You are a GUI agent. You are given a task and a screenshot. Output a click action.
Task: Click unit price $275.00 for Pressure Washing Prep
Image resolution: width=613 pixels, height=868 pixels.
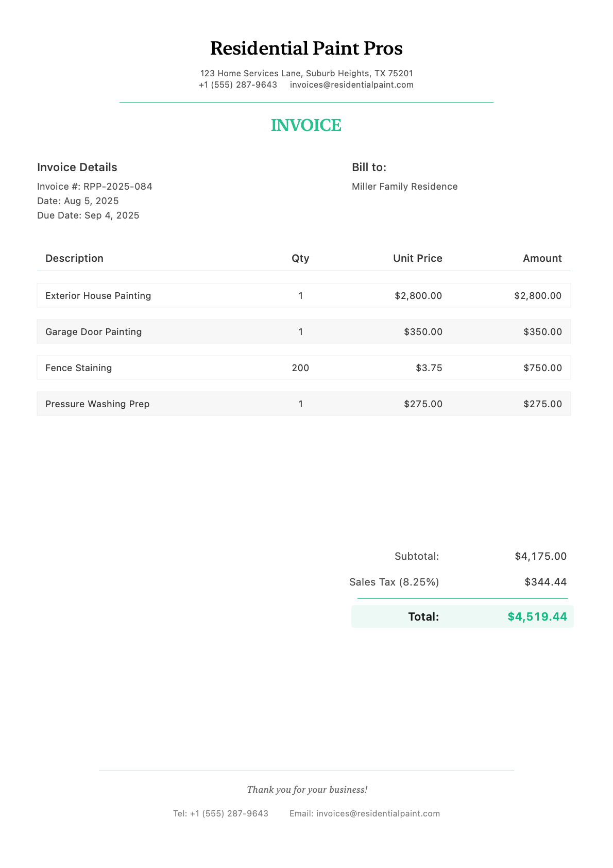[x=423, y=404]
